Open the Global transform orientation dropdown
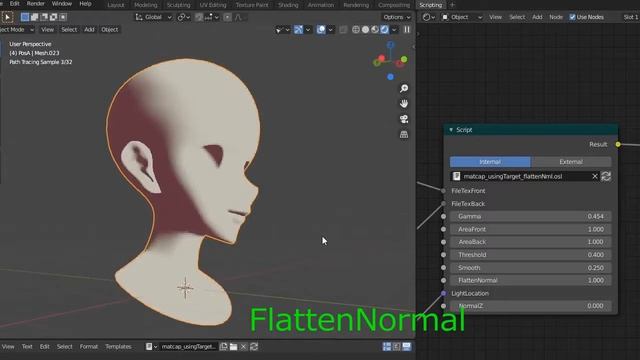Image resolution: width=640 pixels, height=360 pixels. 154,17
